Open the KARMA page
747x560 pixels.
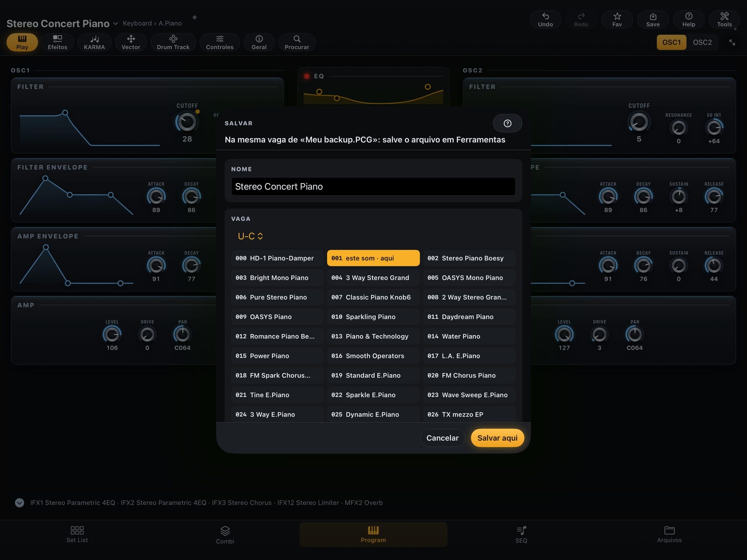point(94,42)
